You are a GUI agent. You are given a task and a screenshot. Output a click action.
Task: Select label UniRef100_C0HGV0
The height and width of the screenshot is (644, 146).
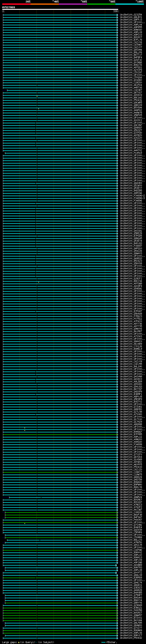click(131, 512)
